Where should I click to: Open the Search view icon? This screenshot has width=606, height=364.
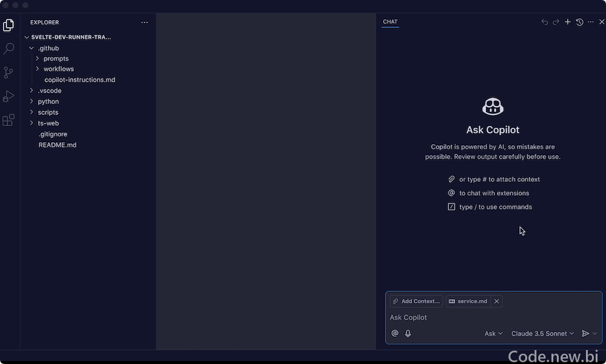tap(8, 48)
